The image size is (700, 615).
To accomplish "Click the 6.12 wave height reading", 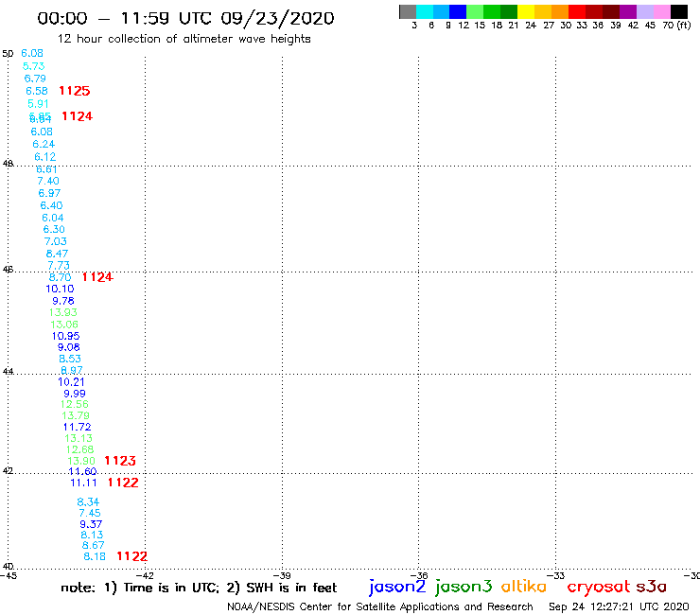I will (45, 157).
